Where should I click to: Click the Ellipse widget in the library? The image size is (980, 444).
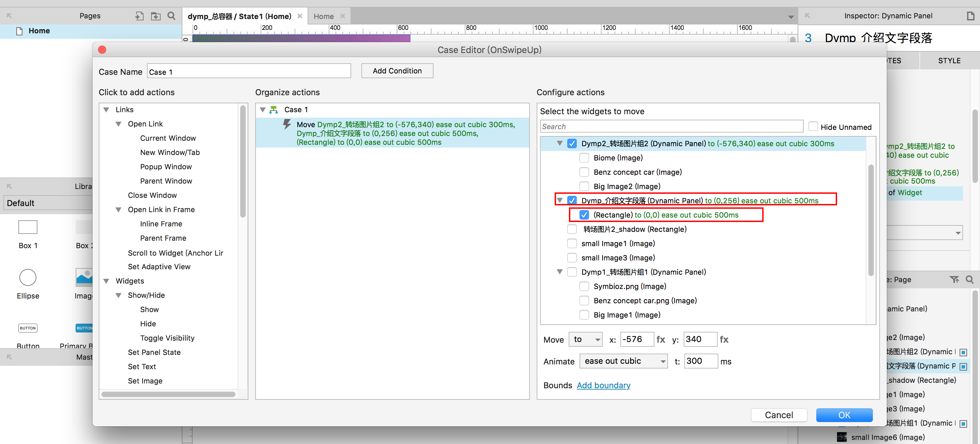point(28,277)
